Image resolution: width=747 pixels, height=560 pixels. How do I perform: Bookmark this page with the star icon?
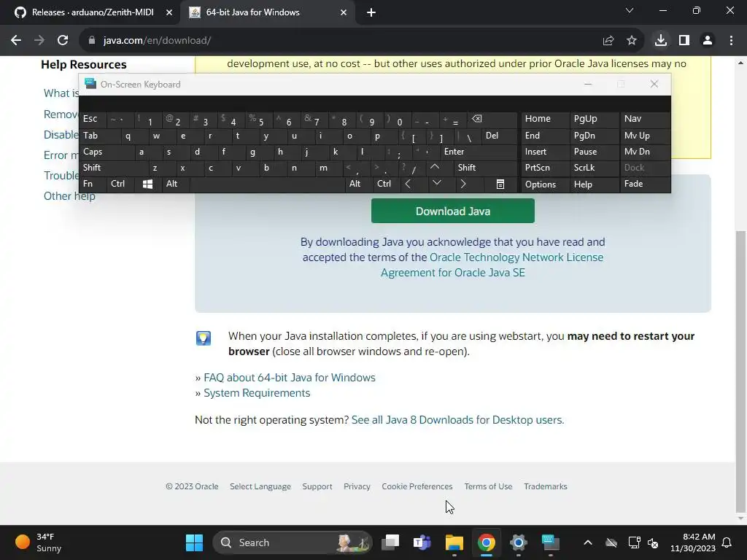click(632, 41)
